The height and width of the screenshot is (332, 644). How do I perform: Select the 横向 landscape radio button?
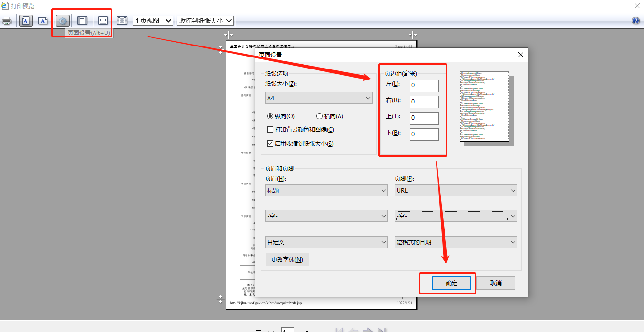coord(319,116)
